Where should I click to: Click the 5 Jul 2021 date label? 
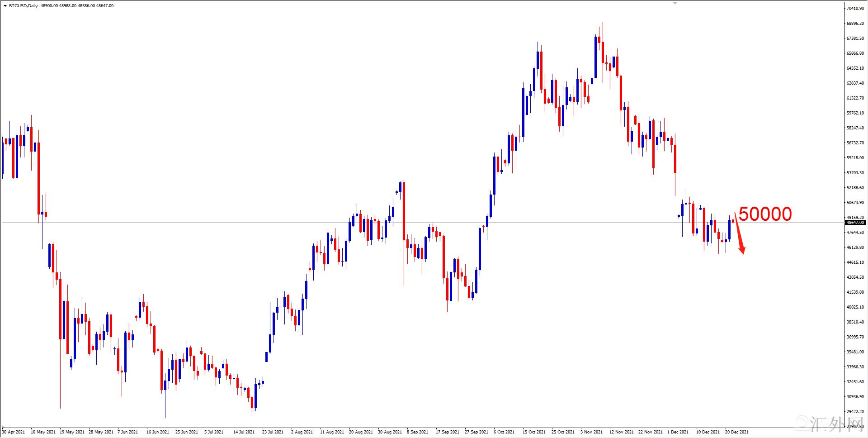pyautogui.click(x=214, y=432)
